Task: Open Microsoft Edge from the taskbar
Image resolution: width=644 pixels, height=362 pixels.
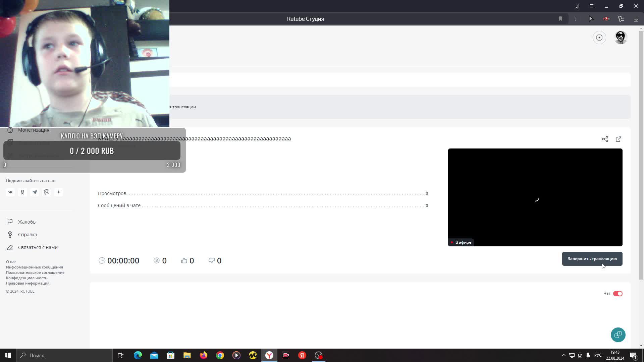Action: pyautogui.click(x=138, y=355)
